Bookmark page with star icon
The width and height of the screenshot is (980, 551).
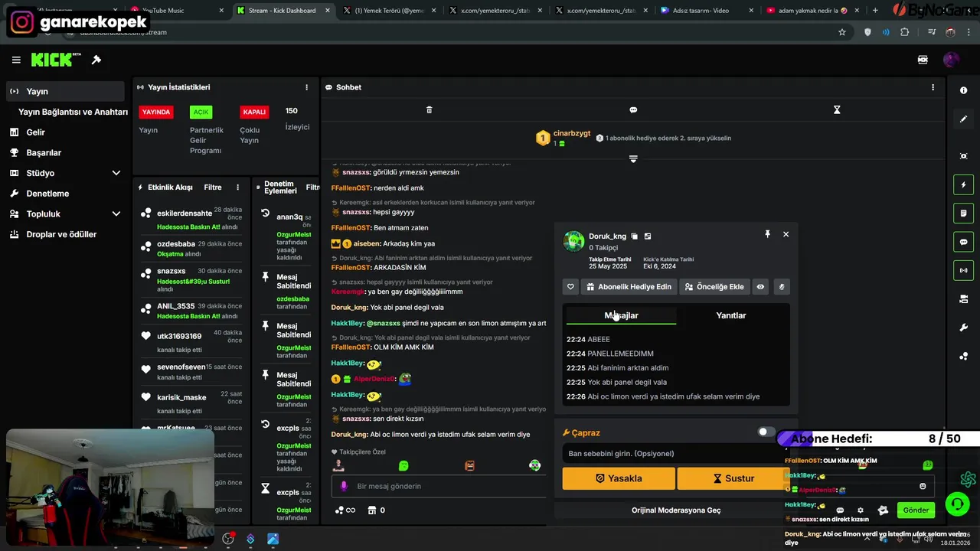(x=842, y=32)
